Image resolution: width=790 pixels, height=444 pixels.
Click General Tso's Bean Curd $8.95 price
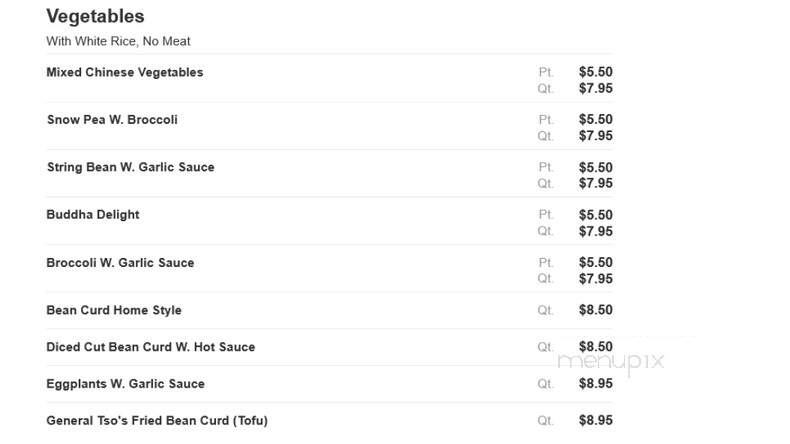click(596, 420)
